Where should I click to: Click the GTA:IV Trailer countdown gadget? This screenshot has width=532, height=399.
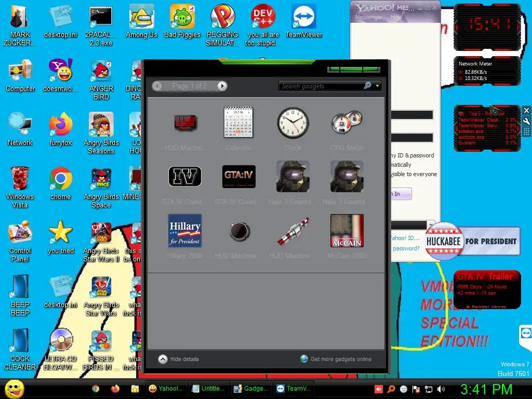point(487,290)
